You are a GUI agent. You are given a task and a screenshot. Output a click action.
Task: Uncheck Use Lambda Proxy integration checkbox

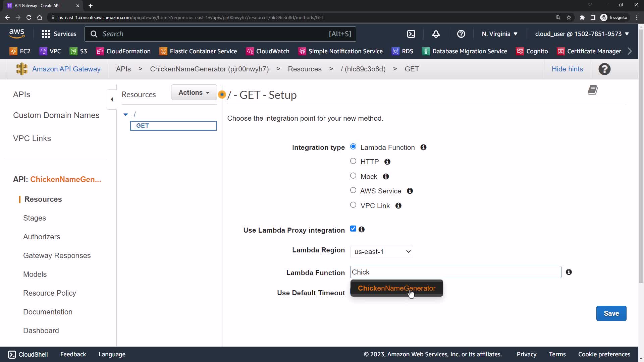(353, 229)
